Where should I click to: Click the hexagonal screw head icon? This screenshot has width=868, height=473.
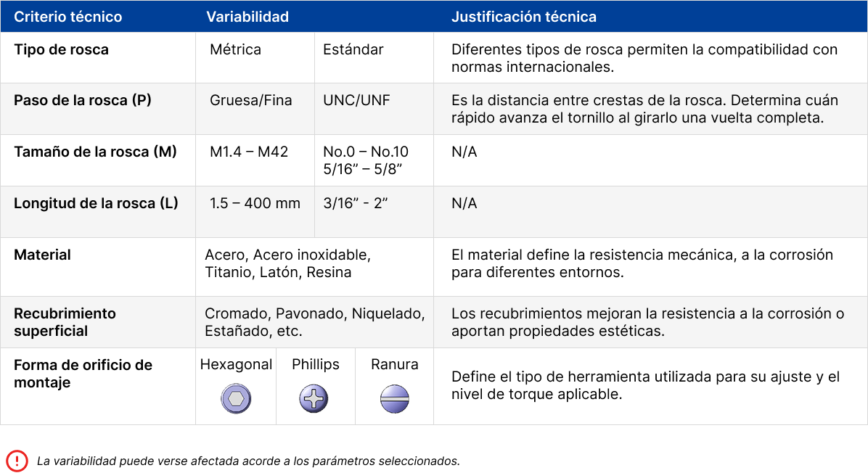[x=236, y=398]
